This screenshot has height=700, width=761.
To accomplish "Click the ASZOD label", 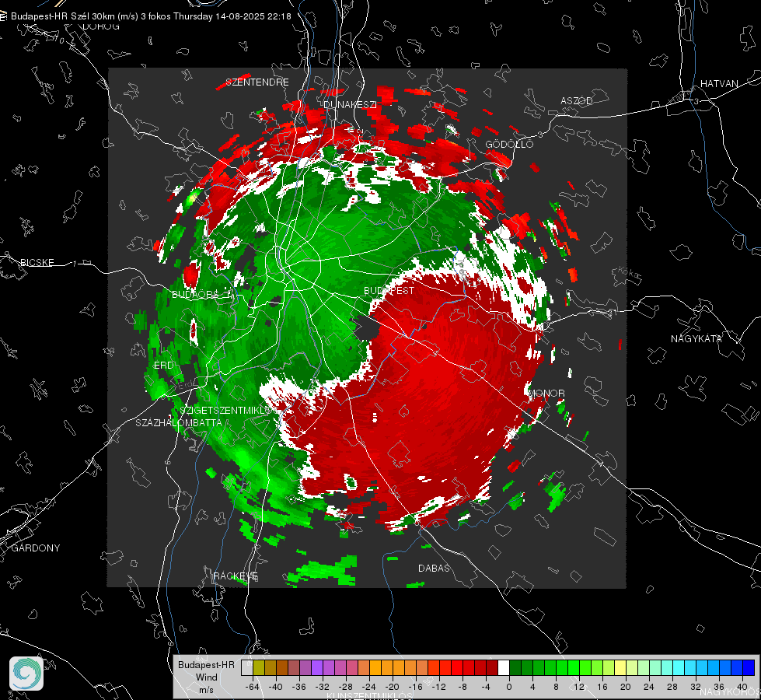I will [x=577, y=100].
